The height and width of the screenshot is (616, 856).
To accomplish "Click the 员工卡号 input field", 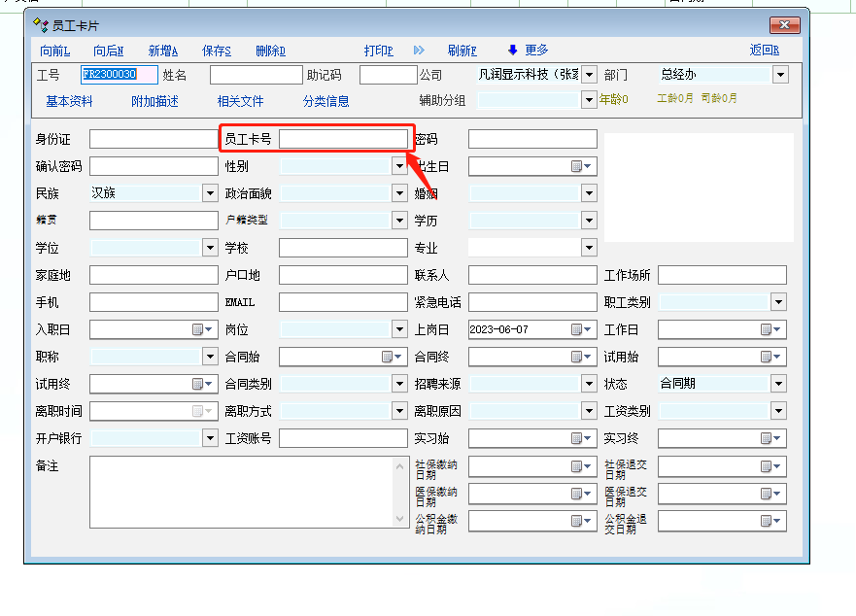I will (343, 139).
